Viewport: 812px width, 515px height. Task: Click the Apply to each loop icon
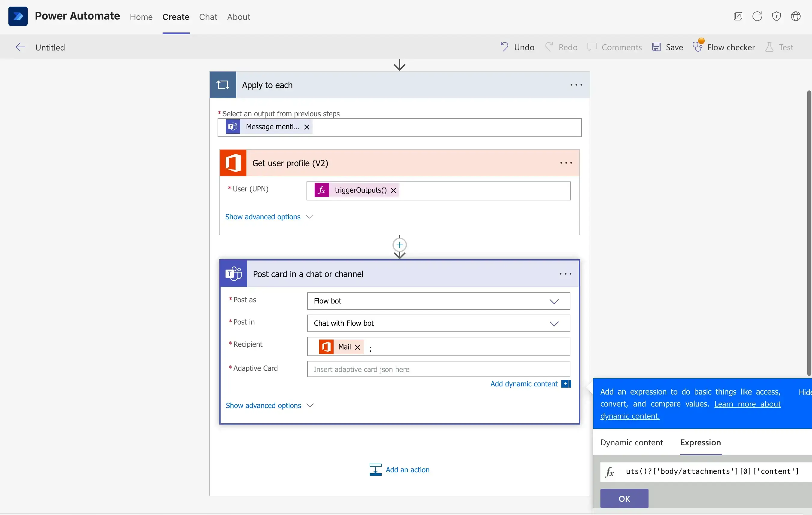point(222,85)
